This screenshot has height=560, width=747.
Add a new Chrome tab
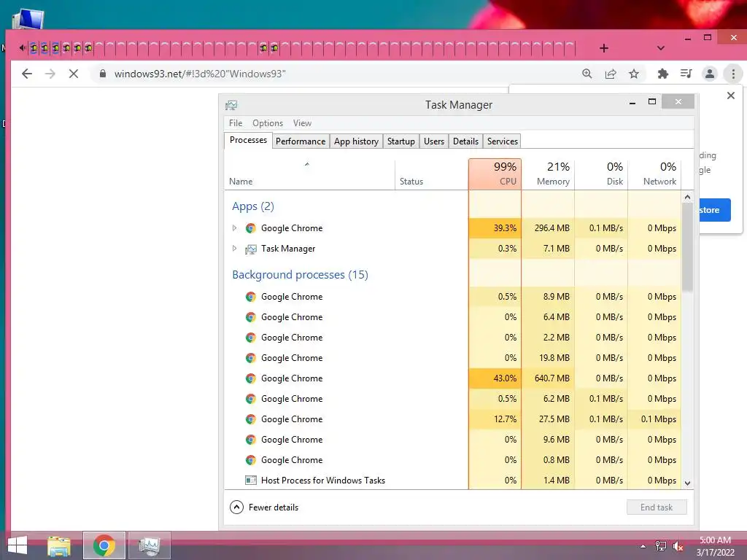click(x=603, y=48)
